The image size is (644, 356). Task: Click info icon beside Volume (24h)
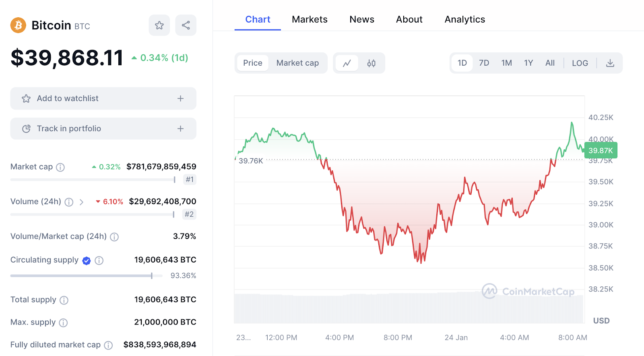coord(69,202)
